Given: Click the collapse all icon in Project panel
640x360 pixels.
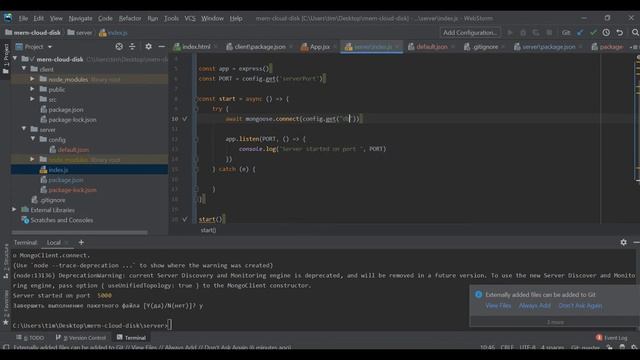Looking at the screenshot, I should point(132,47).
